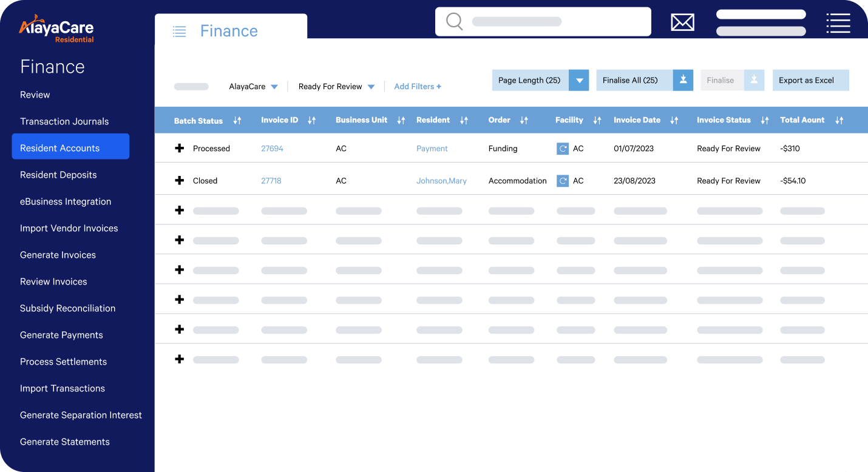Open Generate Invoices menu item
This screenshot has height=472, width=868.
58,255
